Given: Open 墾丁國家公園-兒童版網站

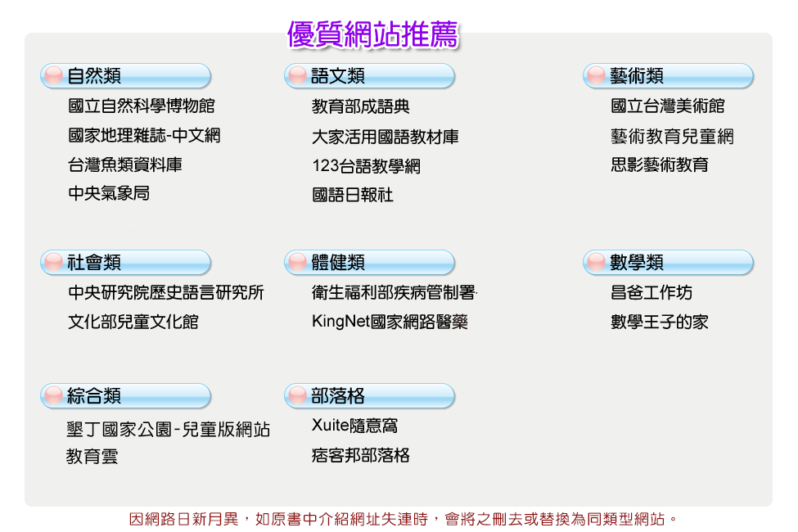Looking at the screenshot, I should click(x=168, y=429).
